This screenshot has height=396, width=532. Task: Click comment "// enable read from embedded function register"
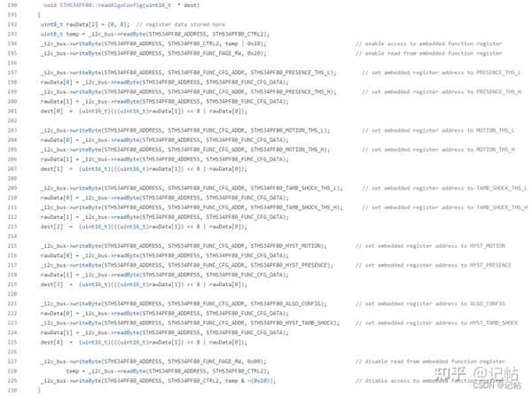(x=429, y=53)
